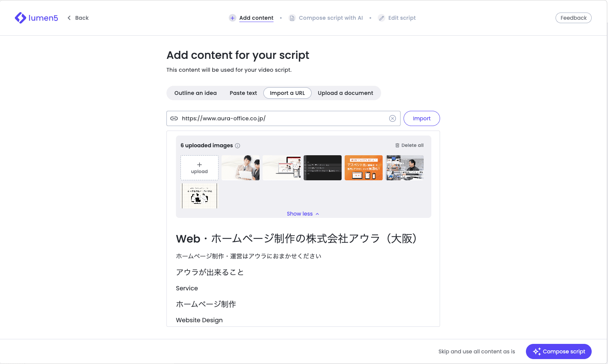
Task: Open the Feedback button
Action: click(x=573, y=18)
